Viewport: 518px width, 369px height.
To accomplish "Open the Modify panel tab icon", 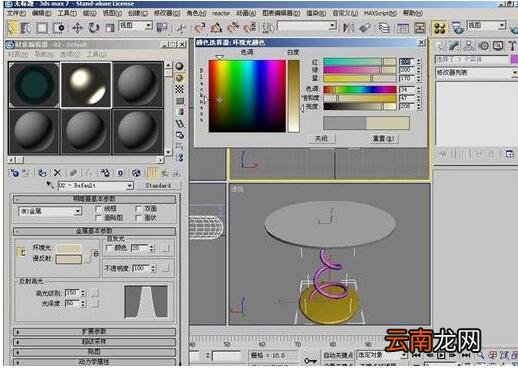I will coord(454,46).
